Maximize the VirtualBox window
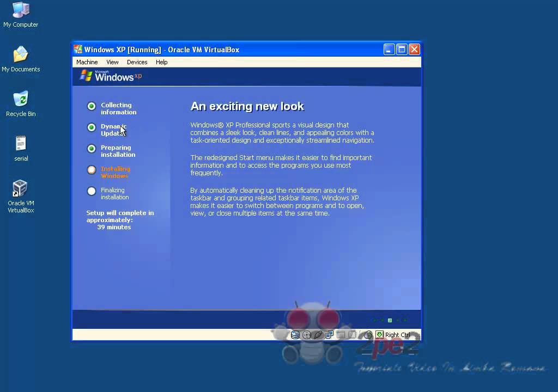This screenshot has height=392, width=558. click(402, 50)
